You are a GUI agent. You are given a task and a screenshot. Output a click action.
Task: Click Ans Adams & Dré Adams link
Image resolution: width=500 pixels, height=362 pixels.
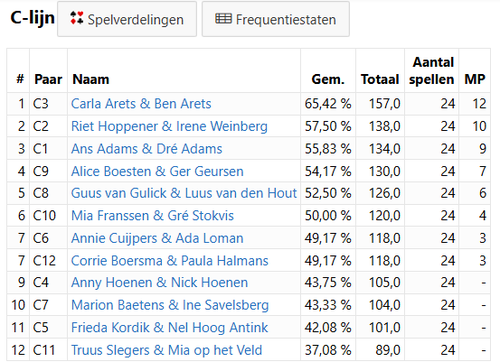click(147, 149)
